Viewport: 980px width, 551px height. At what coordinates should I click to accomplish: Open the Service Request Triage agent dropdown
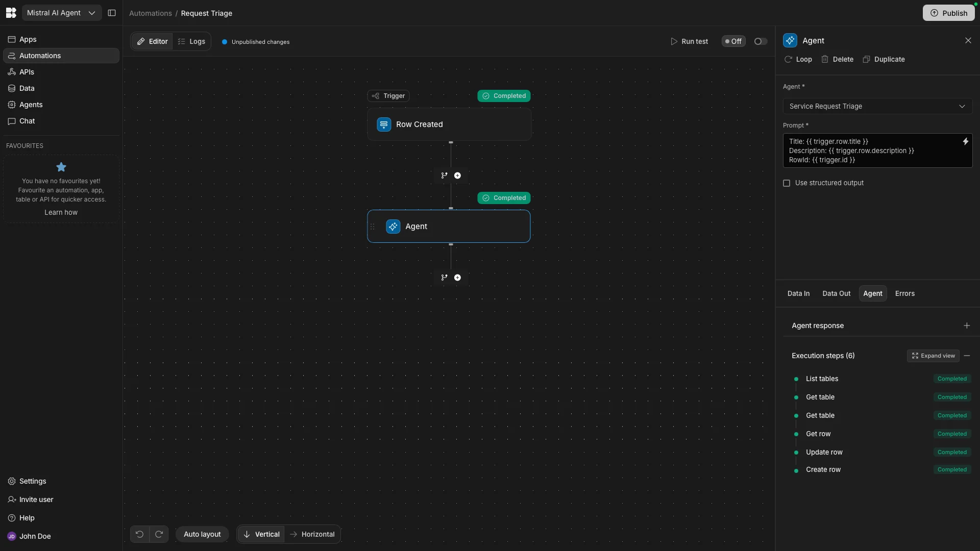(877, 106)
